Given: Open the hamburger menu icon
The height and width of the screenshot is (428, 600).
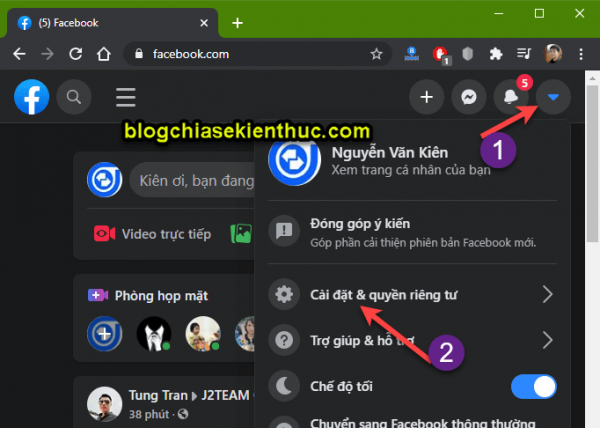Looking at the screenshot, I should [126, 97].
